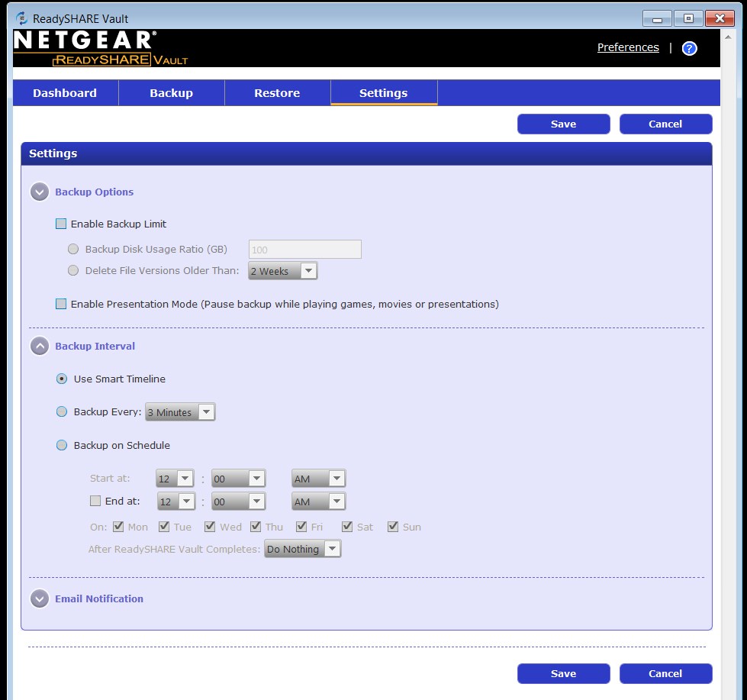
Task: Expand the Email Notification section chevron
Action: 40,598
